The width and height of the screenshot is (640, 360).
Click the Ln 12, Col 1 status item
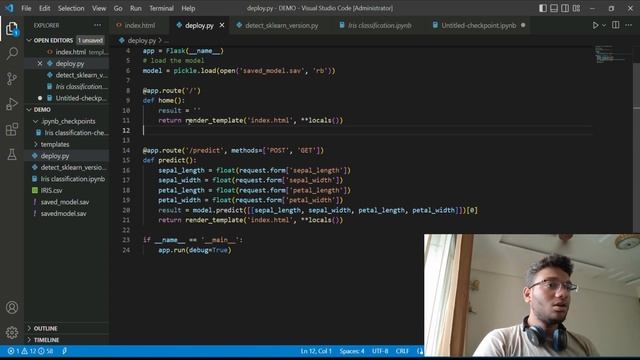pos(316,351)
